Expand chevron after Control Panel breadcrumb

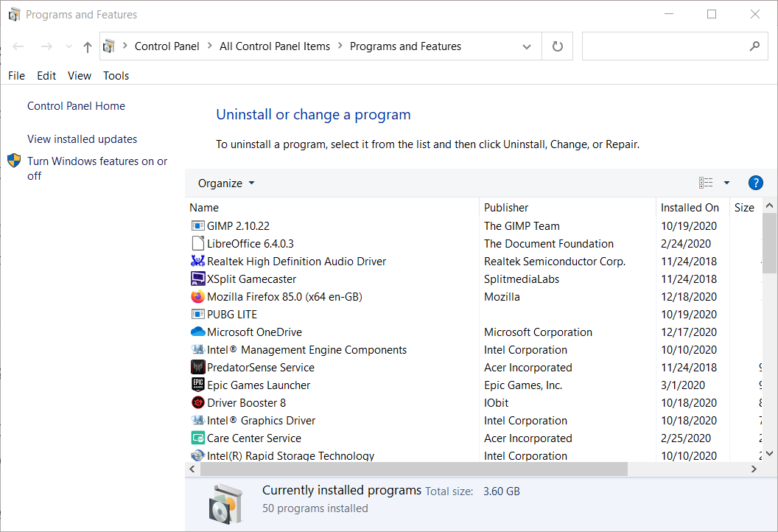point(209,46)
